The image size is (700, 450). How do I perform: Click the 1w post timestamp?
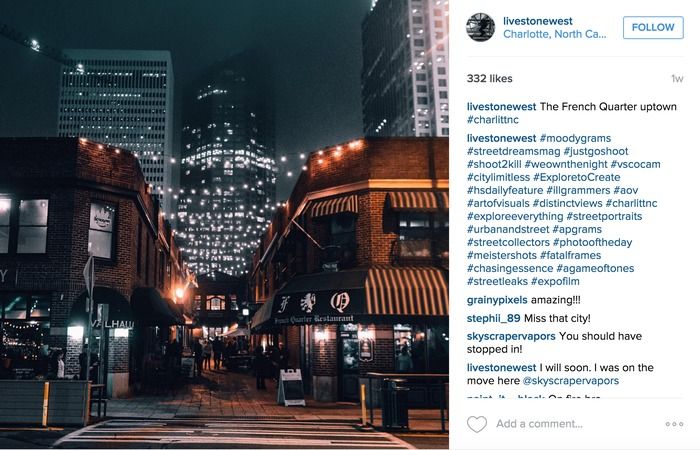677,79
